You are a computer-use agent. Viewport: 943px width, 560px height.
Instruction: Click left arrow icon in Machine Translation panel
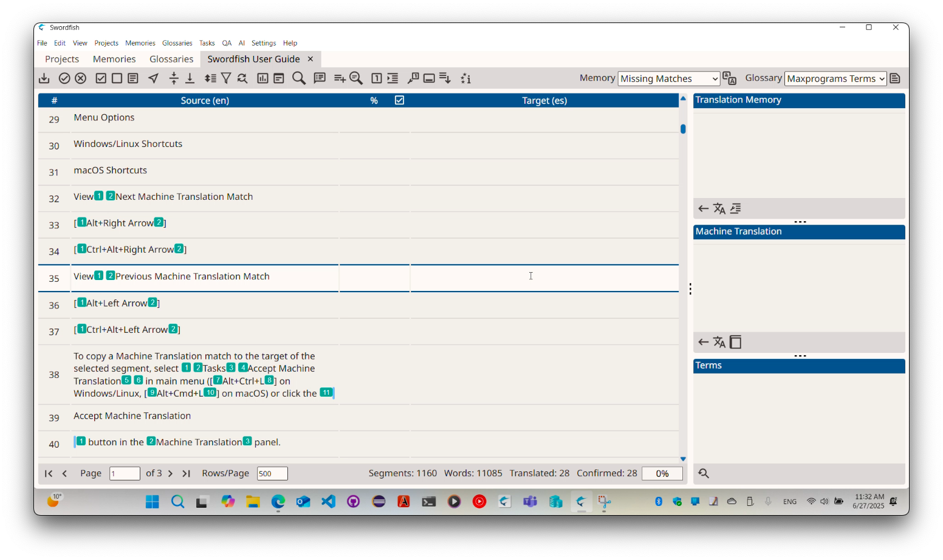(704, 343)
